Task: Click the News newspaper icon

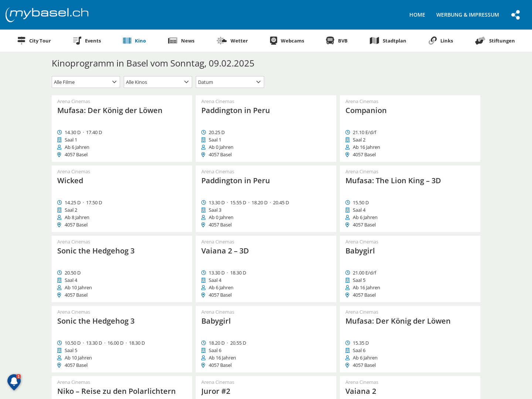Action: click(173, 41)
